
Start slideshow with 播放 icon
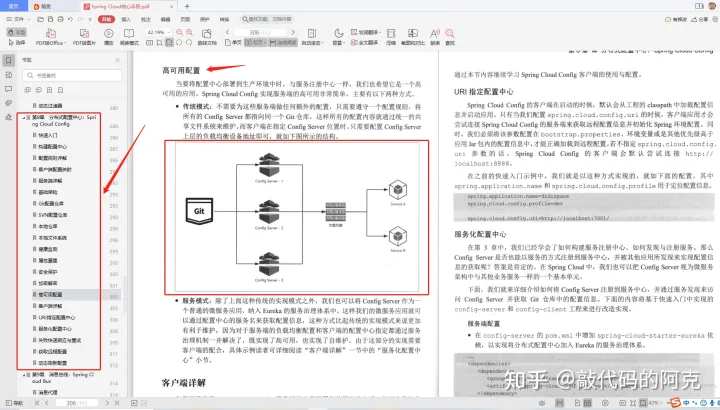tap(109, 37)
